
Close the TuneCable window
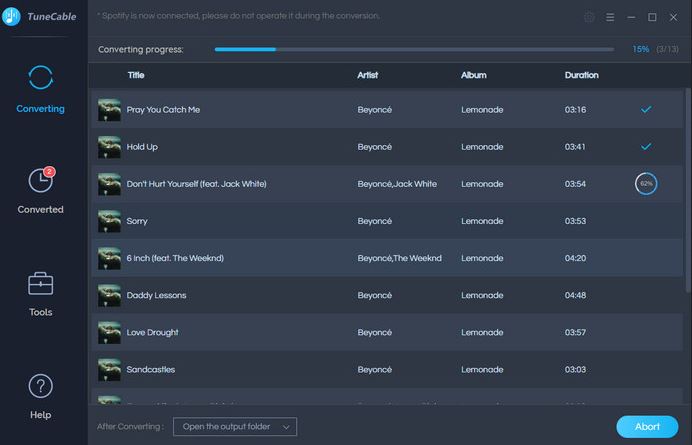tap(673, 17)
